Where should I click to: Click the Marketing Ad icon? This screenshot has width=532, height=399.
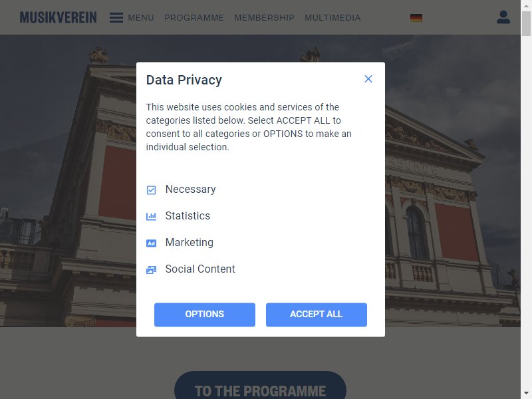point(152,243)
